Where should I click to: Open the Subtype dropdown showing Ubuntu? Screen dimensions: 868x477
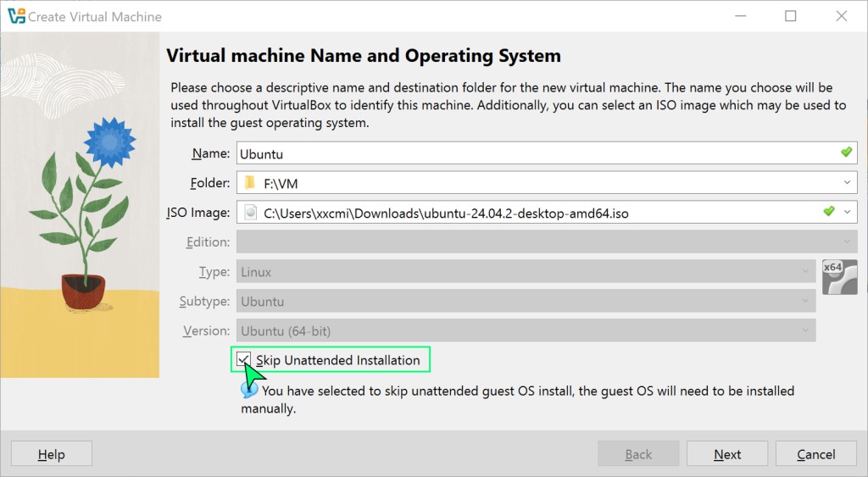tap(526, 301)
